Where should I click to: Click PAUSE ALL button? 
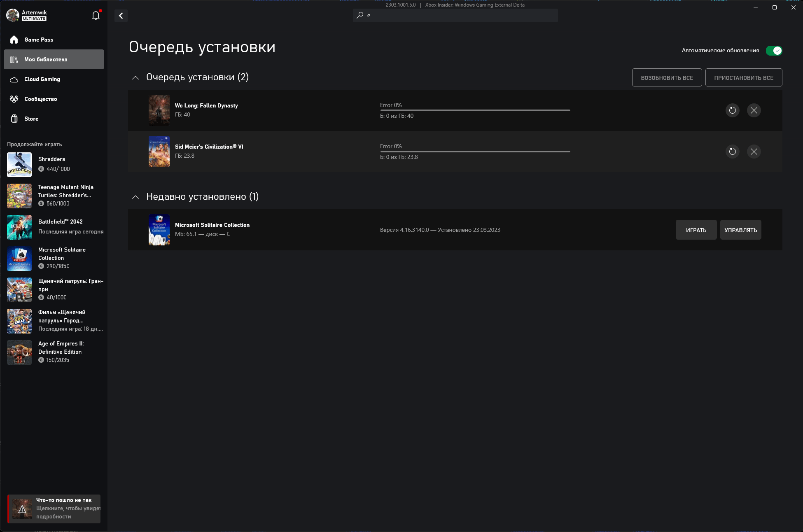(743, 77)
